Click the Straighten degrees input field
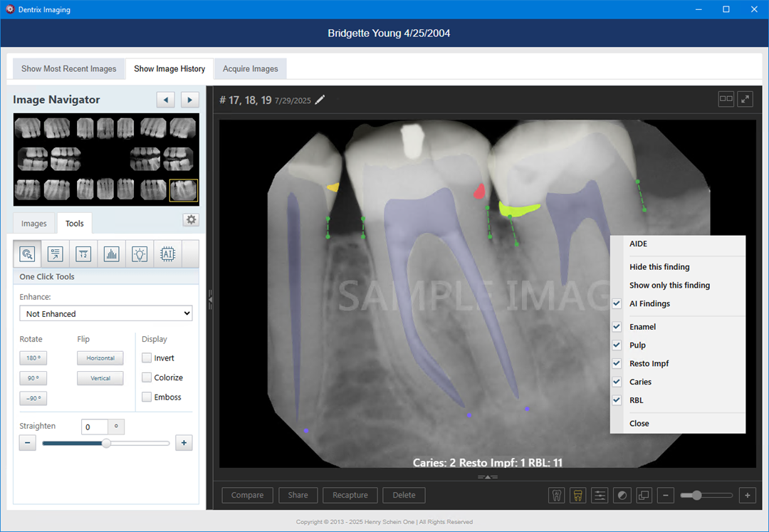The height and width of the screenshot is (532, 769). click(95, 427)
